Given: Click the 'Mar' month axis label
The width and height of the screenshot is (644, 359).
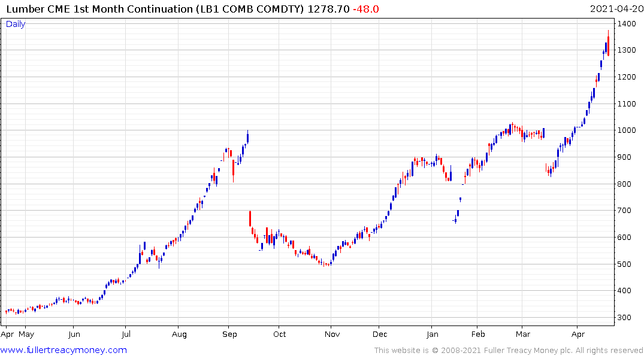Looking at the screenshot, I should (x=523, y=334).
